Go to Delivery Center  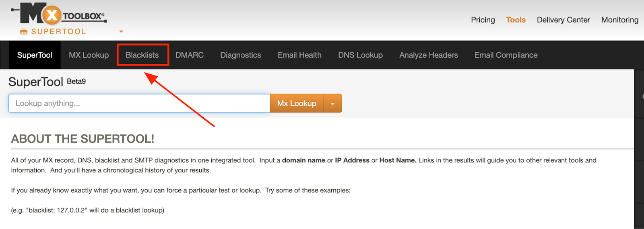click(x=563, y=20)
